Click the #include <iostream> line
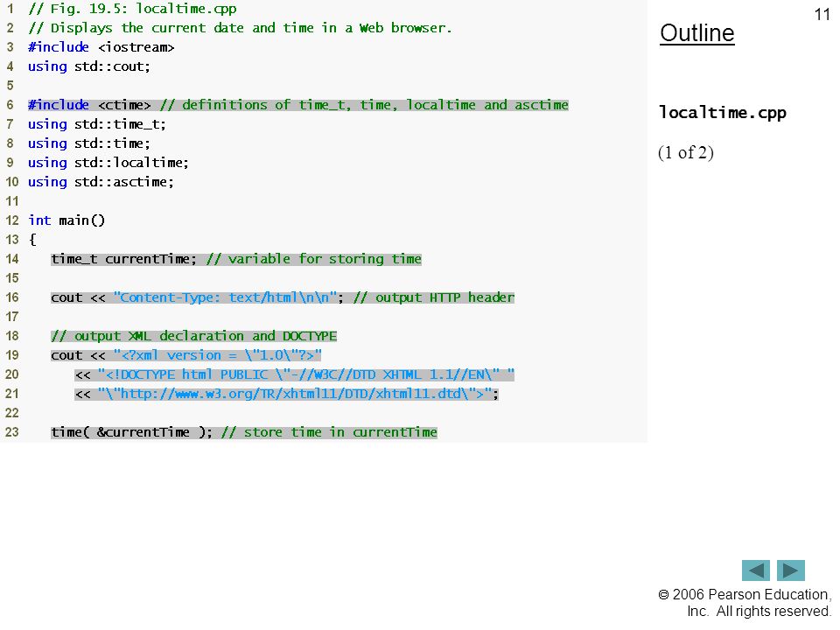The width and height of the screenshot is (840, 630). (101, 47)
